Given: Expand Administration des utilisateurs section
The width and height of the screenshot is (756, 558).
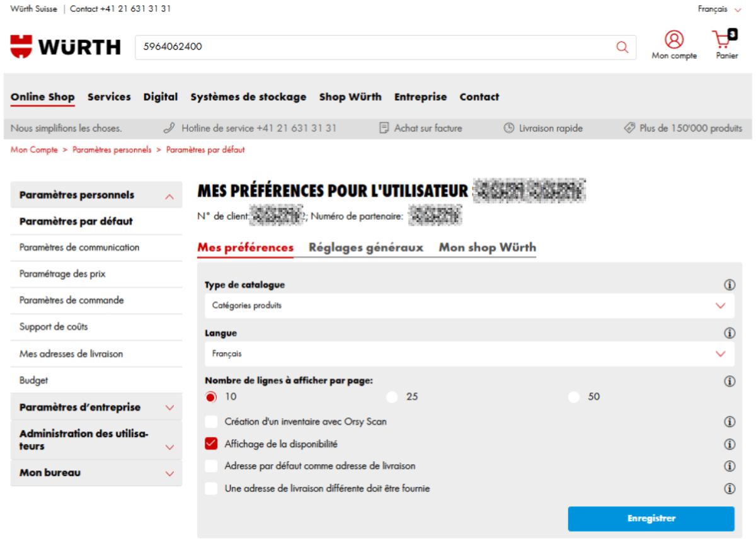Looking at the screenshot, I should [x=96, y=440].
